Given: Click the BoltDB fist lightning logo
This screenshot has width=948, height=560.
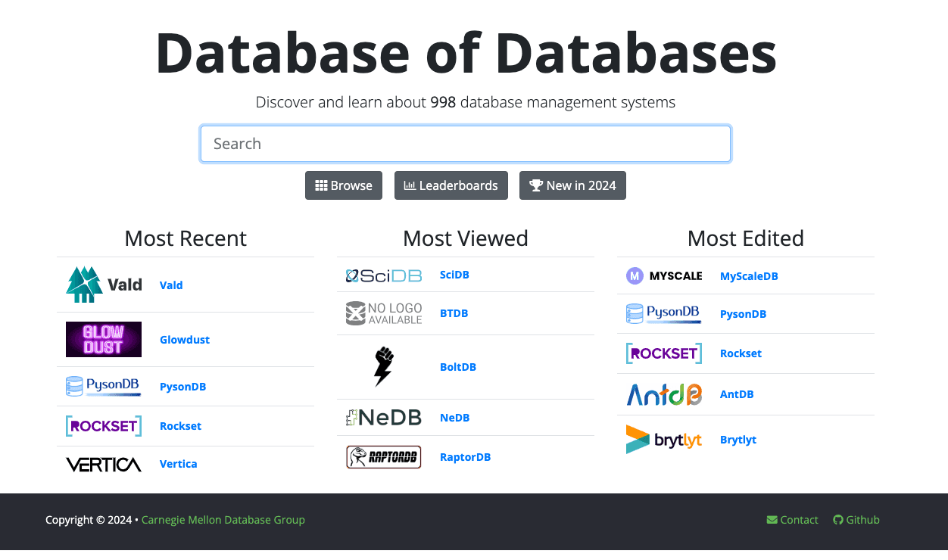Looking at the screenshot, I should coord(384,367).
